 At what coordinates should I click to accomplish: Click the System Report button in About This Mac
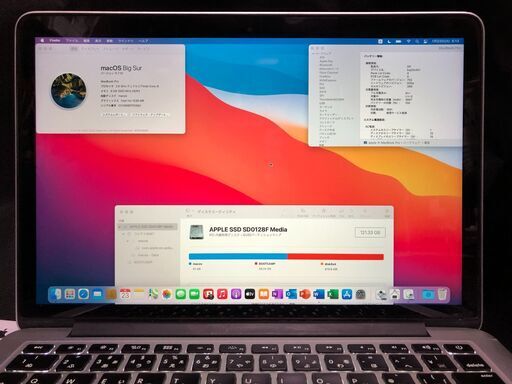[114, 114]
